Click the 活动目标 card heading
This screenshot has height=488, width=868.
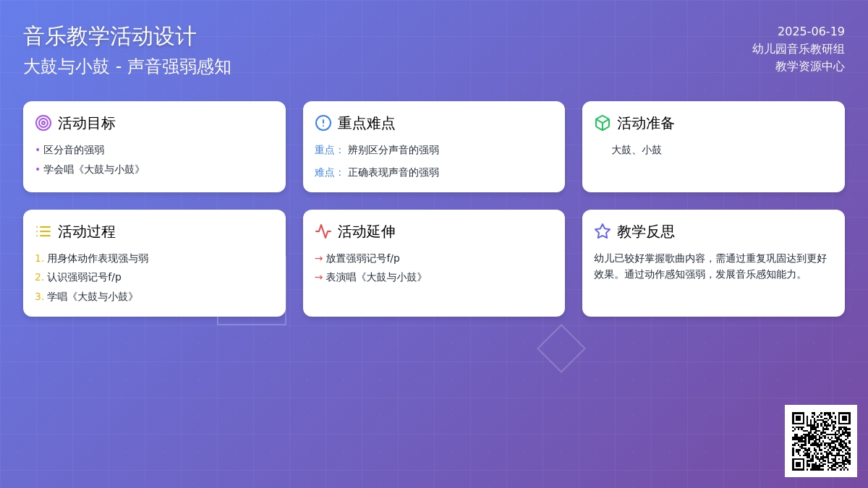pyautogui.click(x=87, y=123)
